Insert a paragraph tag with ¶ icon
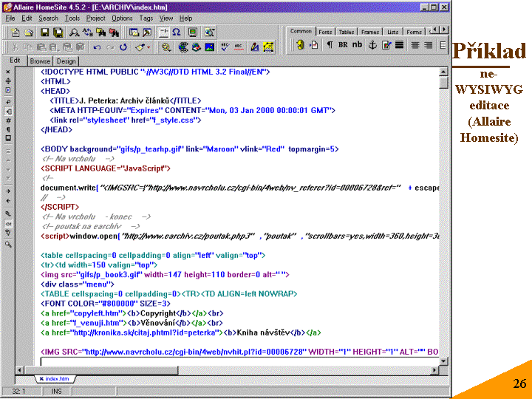Viewport: 532px width, 399px height. tap(330, 45)
